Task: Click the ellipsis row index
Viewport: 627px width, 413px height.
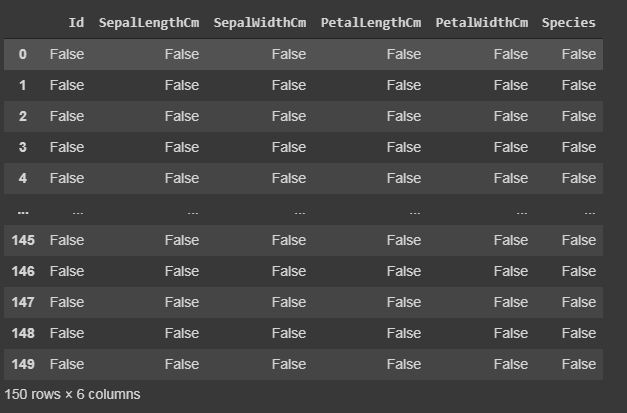Action: (x=23, y=212)
